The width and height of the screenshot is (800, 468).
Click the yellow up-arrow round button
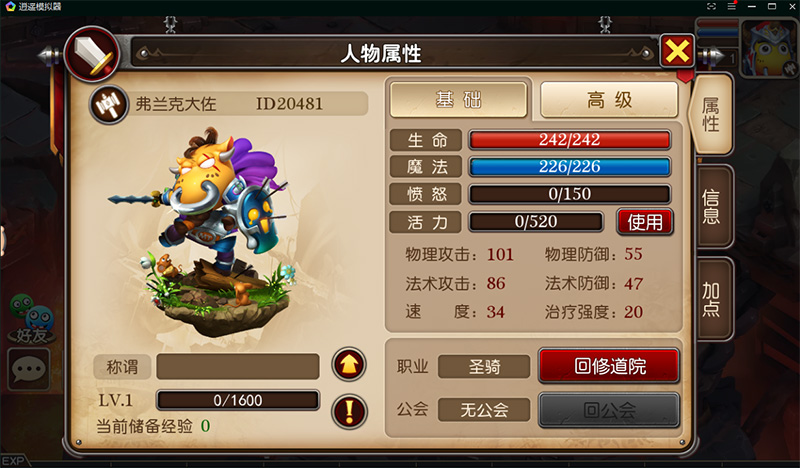[x=349, y=364]
